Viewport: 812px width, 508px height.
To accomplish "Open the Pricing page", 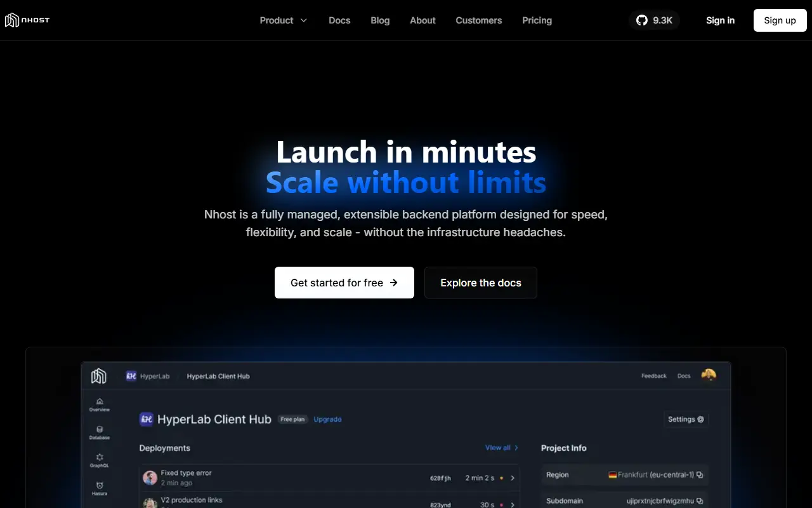I will pyautogui.click(x=537, y=20).
